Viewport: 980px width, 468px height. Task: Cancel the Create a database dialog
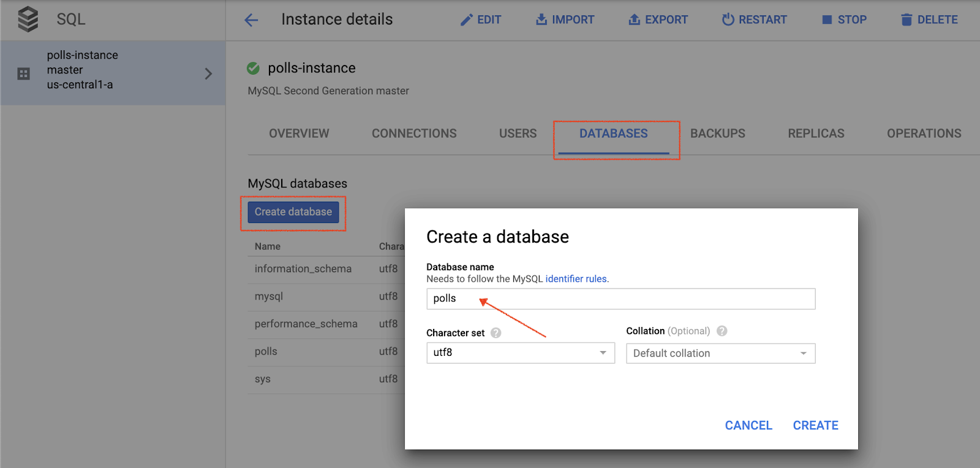748,425
